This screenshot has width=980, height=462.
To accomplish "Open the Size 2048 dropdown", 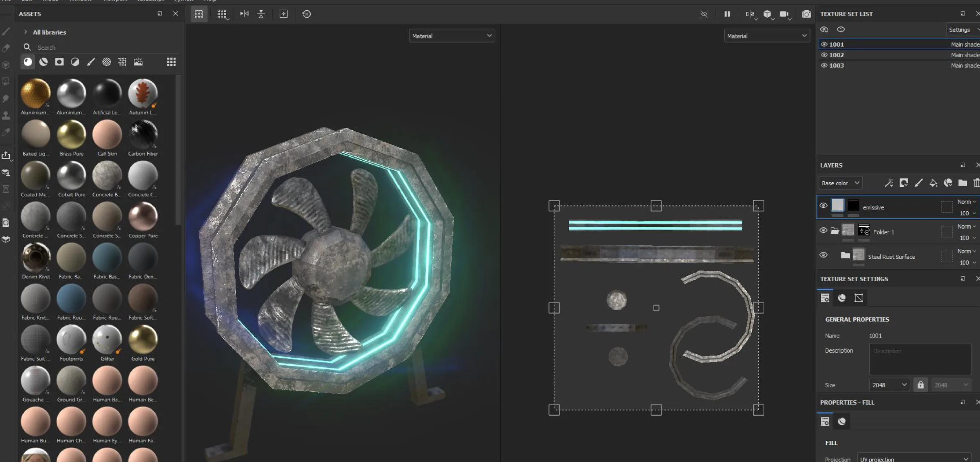I will [x=889, y=385].
